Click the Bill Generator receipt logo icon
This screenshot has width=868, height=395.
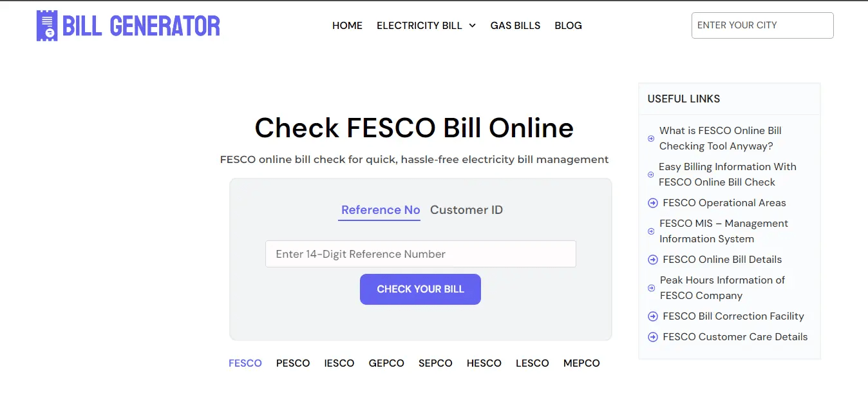(x=46, y=26)
